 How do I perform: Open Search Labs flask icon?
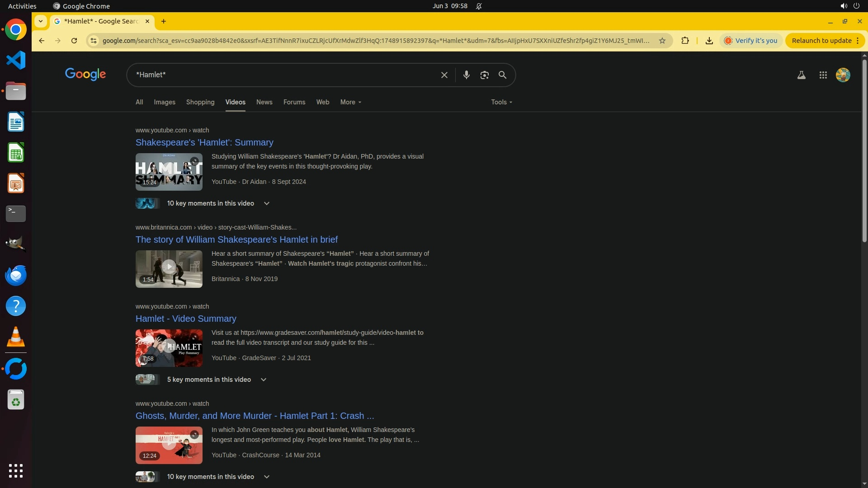[801, 75]
